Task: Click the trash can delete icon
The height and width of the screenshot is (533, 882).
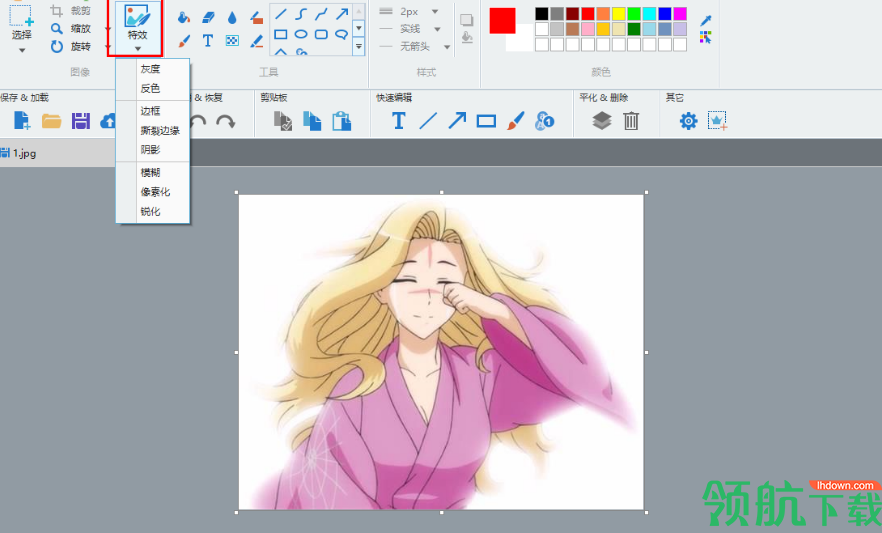Action: [x=631, y=120]
